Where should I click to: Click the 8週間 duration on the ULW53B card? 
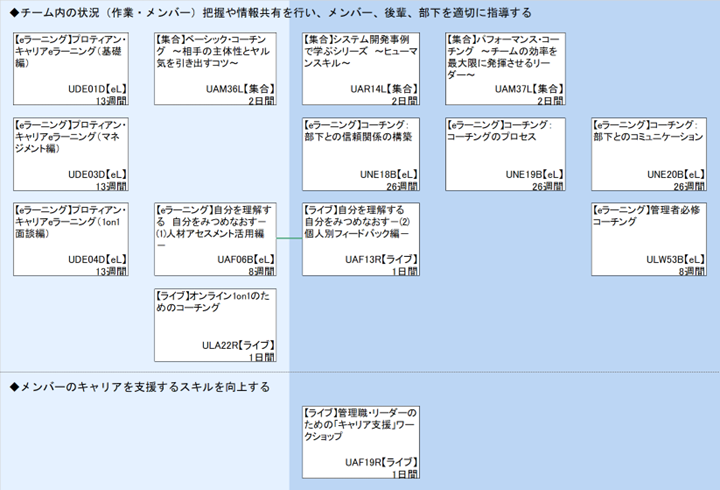692,271
